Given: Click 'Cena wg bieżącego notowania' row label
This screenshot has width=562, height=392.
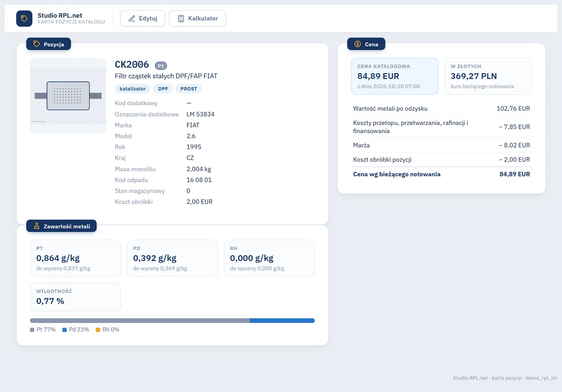Looking at the screenshot, I should [x=396, y=174].
